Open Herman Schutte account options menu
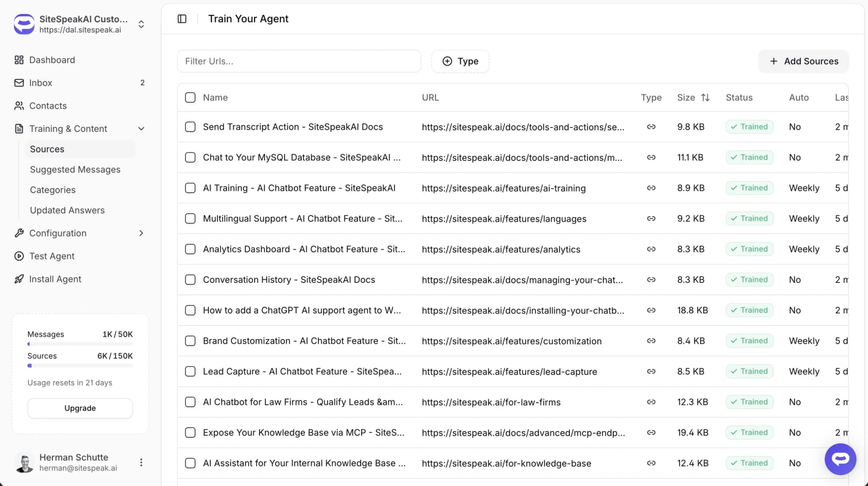The height and width of the screenshot is (486, 868). (141, 463)
